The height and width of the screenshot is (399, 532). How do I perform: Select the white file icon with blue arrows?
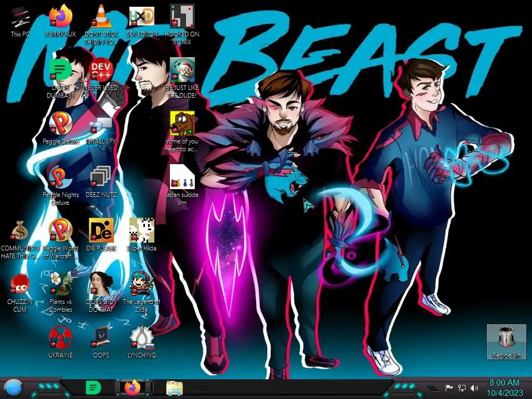[x=182, y=185]
